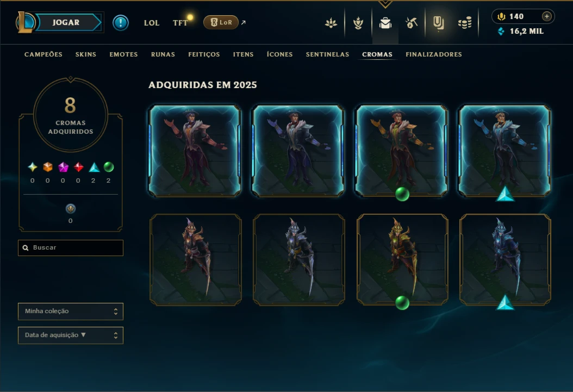Screen dimensions: 573x392
Task: Open the Store coins stack icon
Action: (465, 23)
